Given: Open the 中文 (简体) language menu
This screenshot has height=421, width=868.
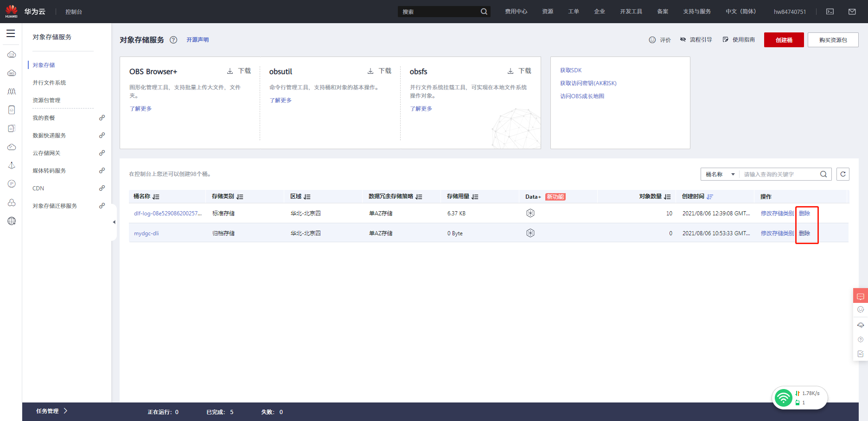Looking at the screenshot, I should (740, 12).
